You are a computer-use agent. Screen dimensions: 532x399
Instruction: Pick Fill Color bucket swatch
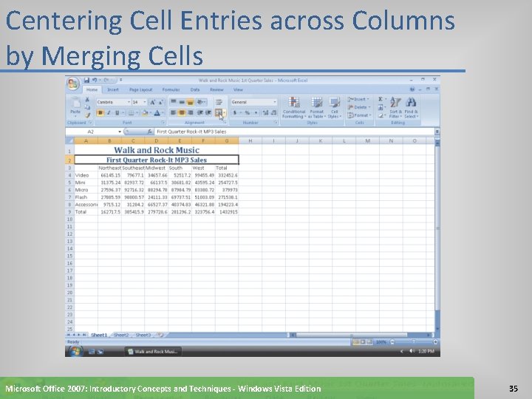(145, 112)
